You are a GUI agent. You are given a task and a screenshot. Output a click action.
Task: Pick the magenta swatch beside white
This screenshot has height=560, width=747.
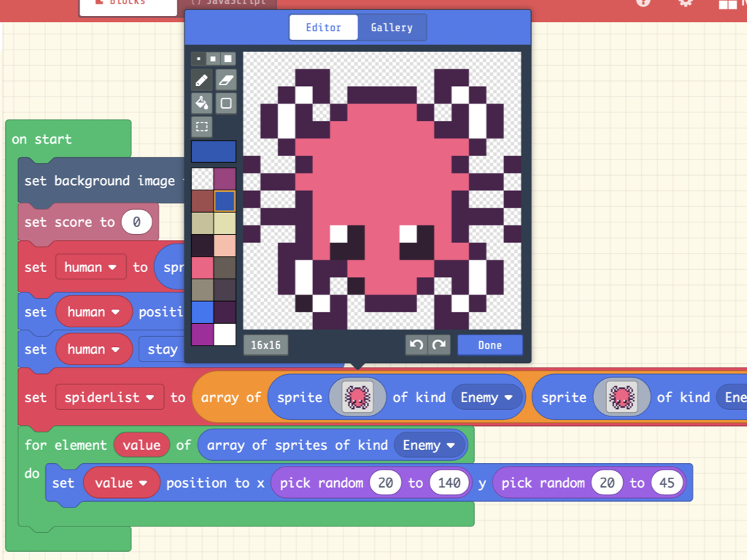[203, 334]
